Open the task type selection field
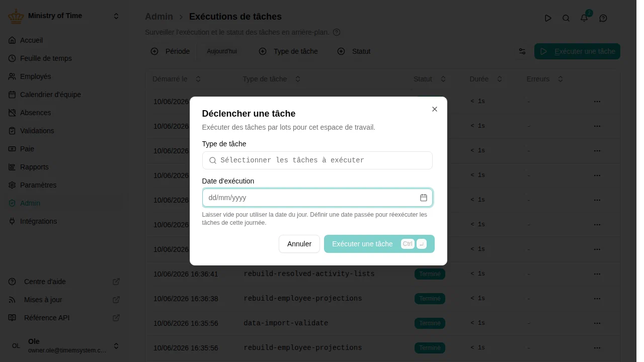The width and height of the screenshot is (644, 362). click(x=317, y=160)
